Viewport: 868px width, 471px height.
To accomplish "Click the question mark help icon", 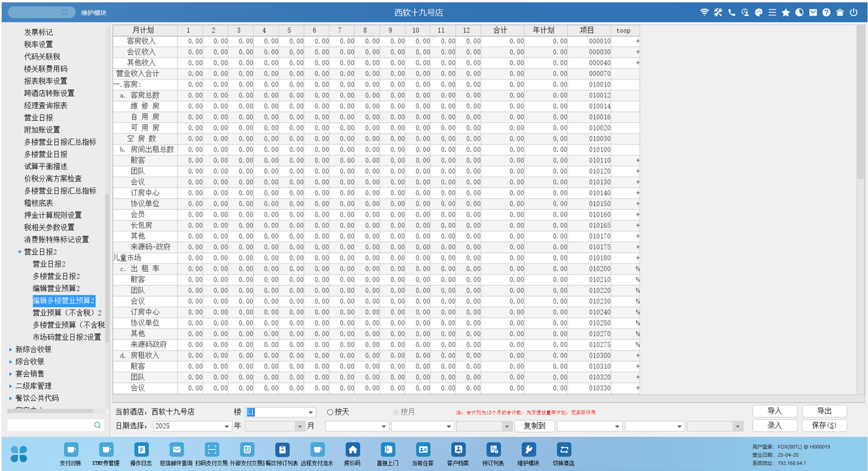I will pyautogui.click(x=827, y=13).
